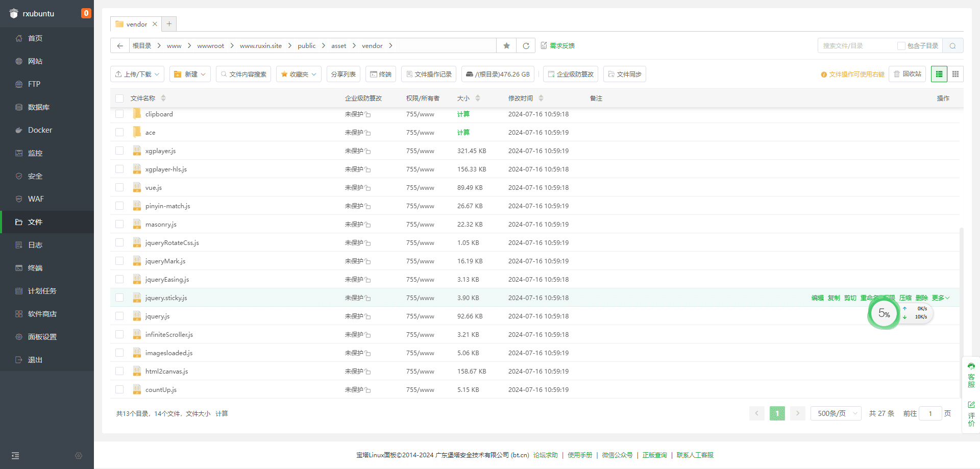Open sidebar settings gear icon
Screen dimensions: 980x469
tap(79, 456)
